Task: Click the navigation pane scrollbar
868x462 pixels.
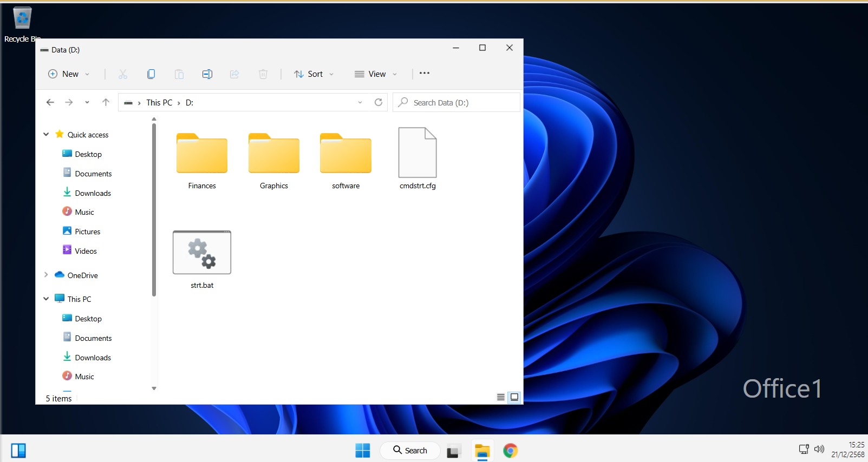Action: tap(154, 211)
